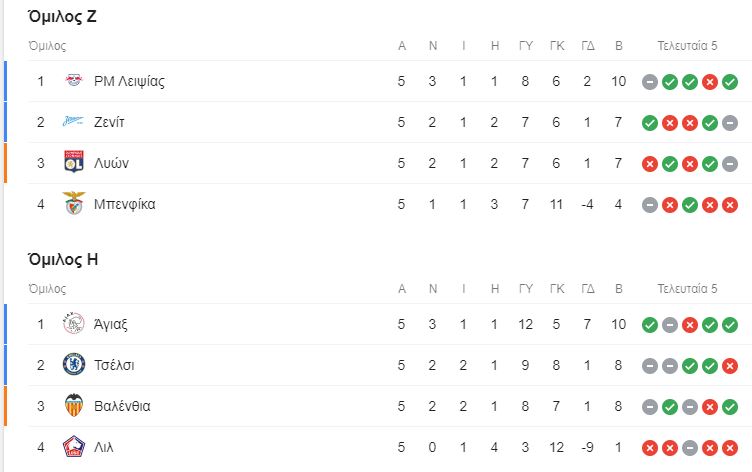Open the Μπενφίκα team link

tap(125, 204)
